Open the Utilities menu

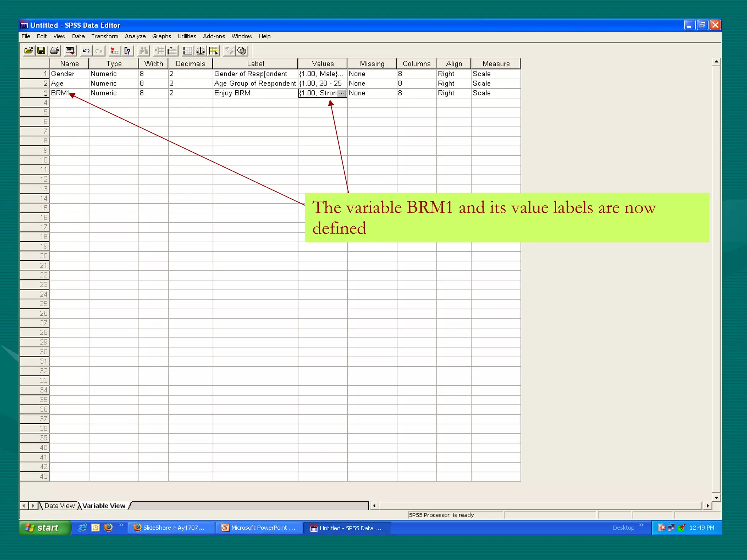point(187,36)
